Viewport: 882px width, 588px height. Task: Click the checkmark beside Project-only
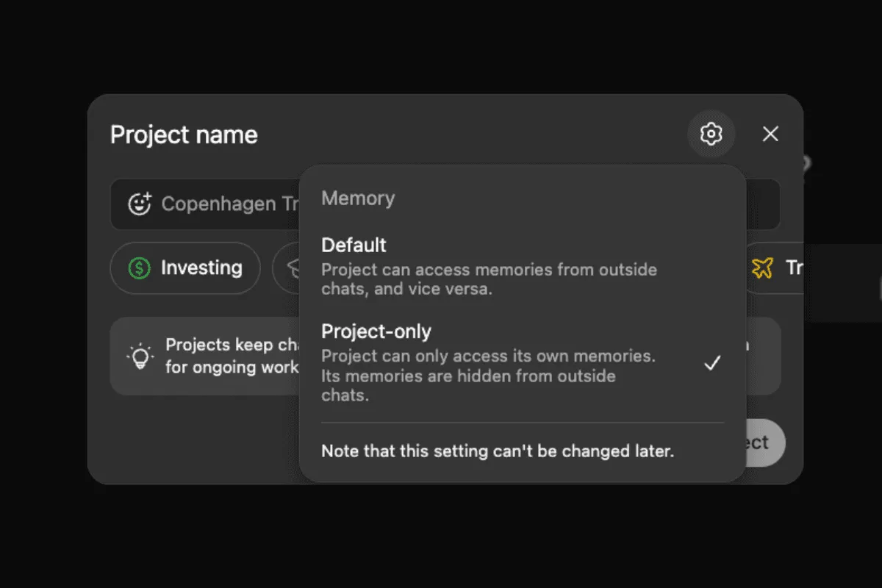tap(711, 363)
